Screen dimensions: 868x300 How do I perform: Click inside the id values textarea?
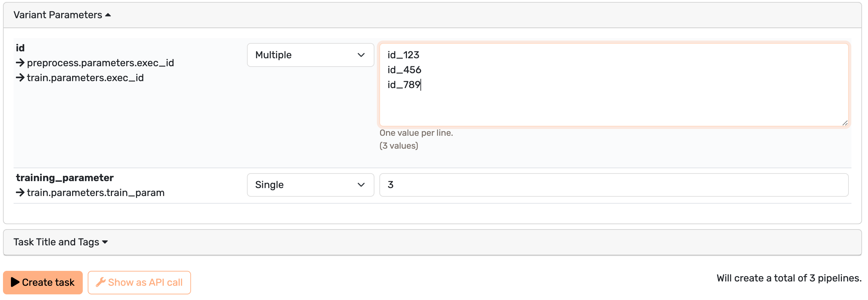point(614,85)
